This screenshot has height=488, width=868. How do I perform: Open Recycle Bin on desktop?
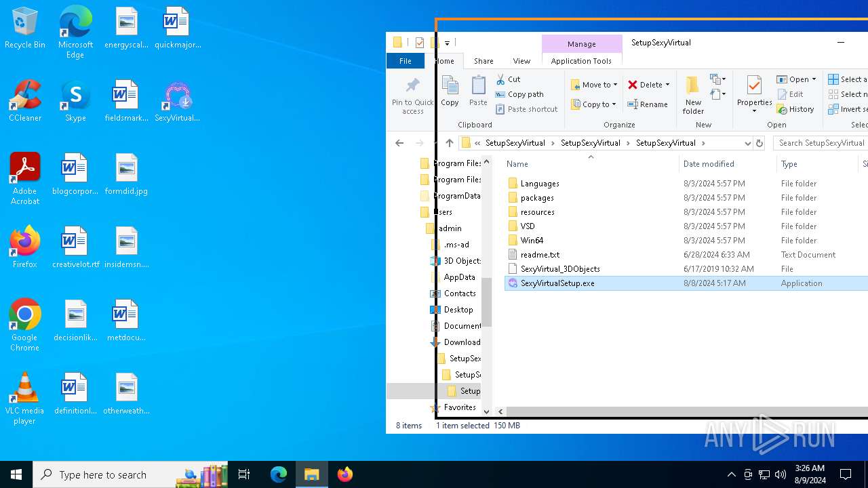pyautogui.click(x=25, y=29)
